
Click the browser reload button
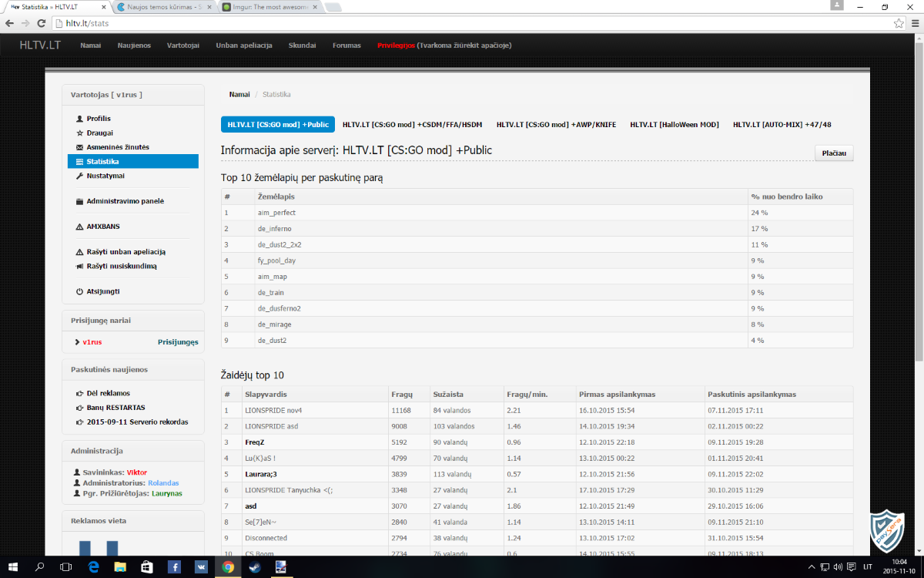42,23
